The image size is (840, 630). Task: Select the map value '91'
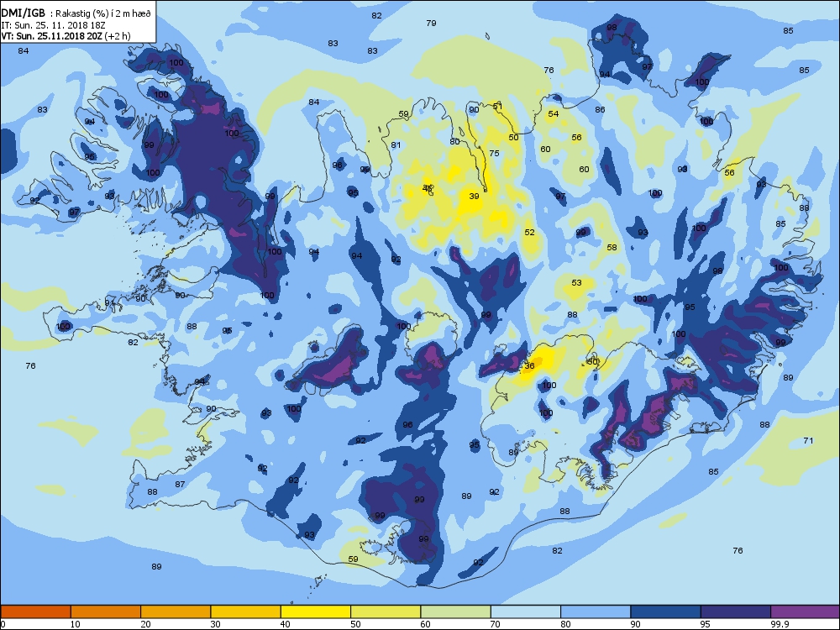(x=109, y=303)
